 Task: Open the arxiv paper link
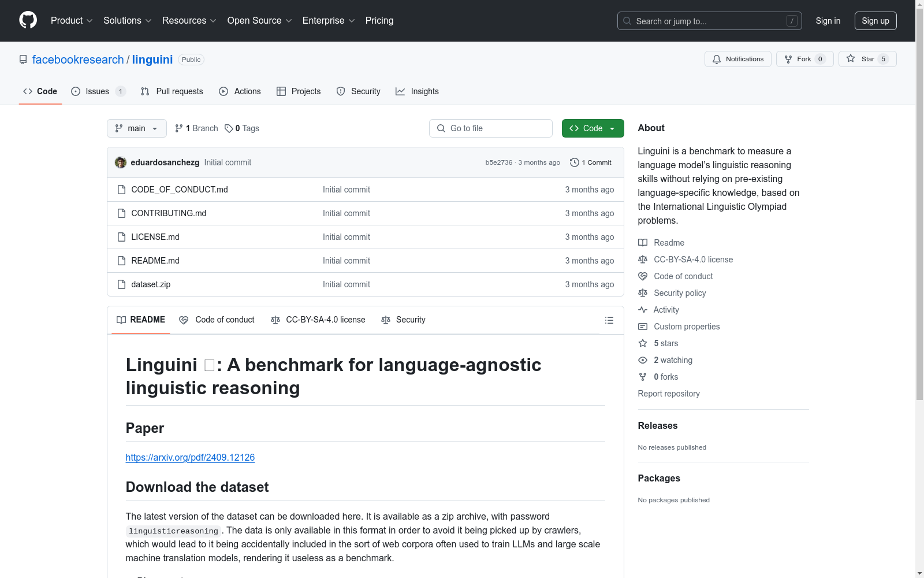(x=190, y=457)
